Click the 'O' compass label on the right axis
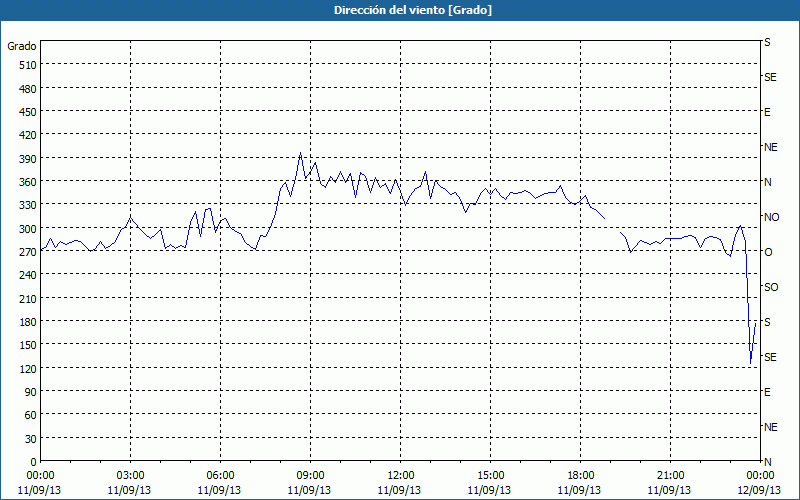Image resolution: width=800 pixels, height=500 pixels. pyautogui.click(x=768, y=252)
